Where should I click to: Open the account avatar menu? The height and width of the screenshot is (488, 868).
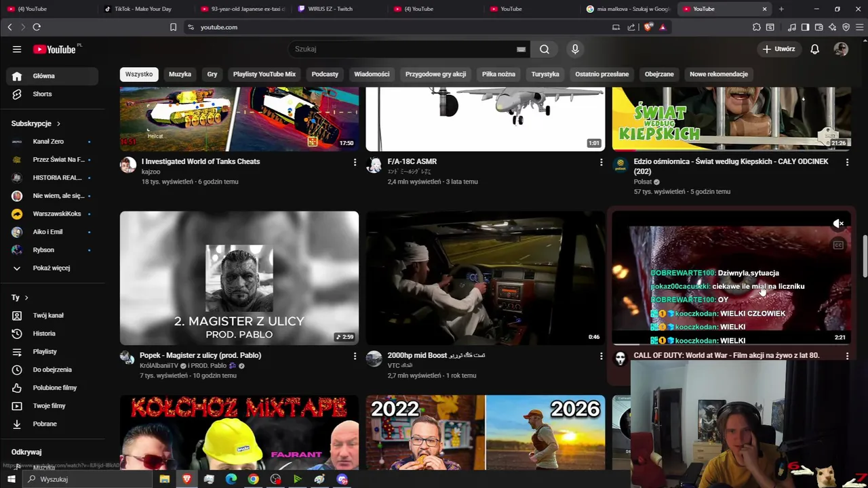[841, 49]
